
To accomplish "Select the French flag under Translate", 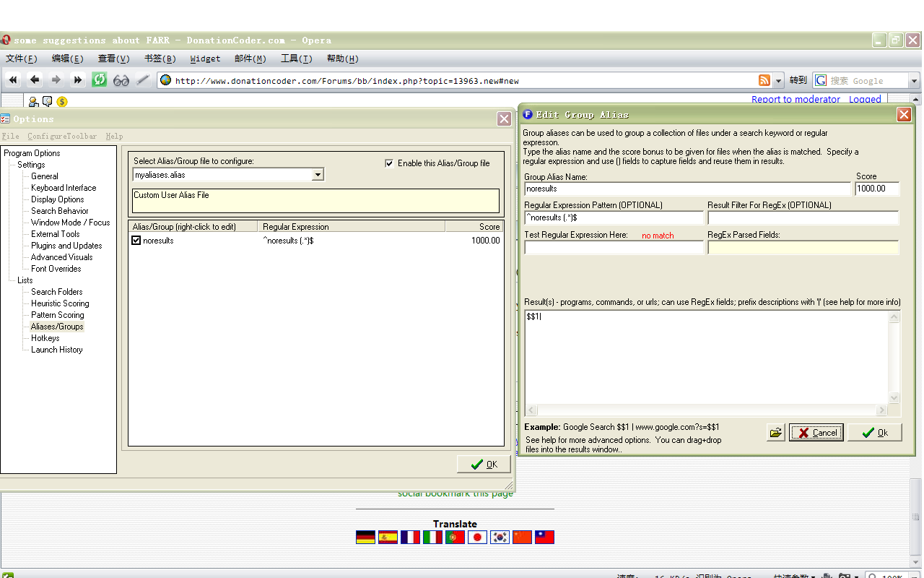I will [x=411, y=537].
